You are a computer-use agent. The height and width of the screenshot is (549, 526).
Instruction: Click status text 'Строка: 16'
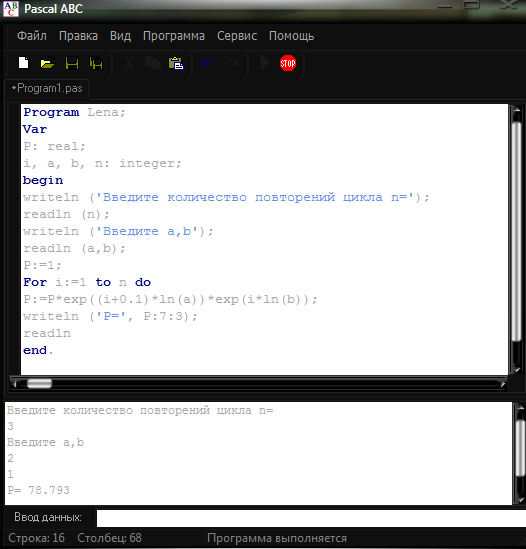(36, 538)
